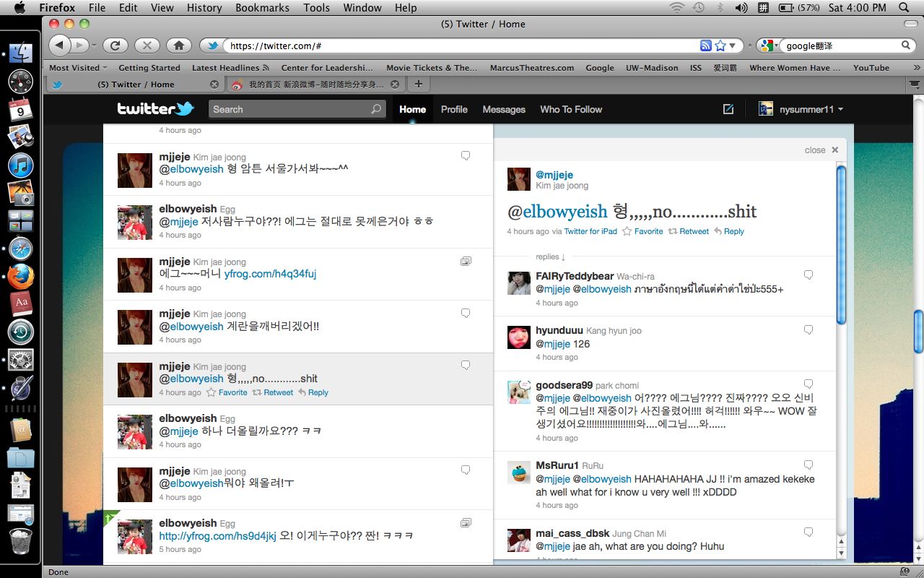This screenshot has width=924, height=578.
Task: Open the UW-Madison bookmark
Action: [652, 68]
